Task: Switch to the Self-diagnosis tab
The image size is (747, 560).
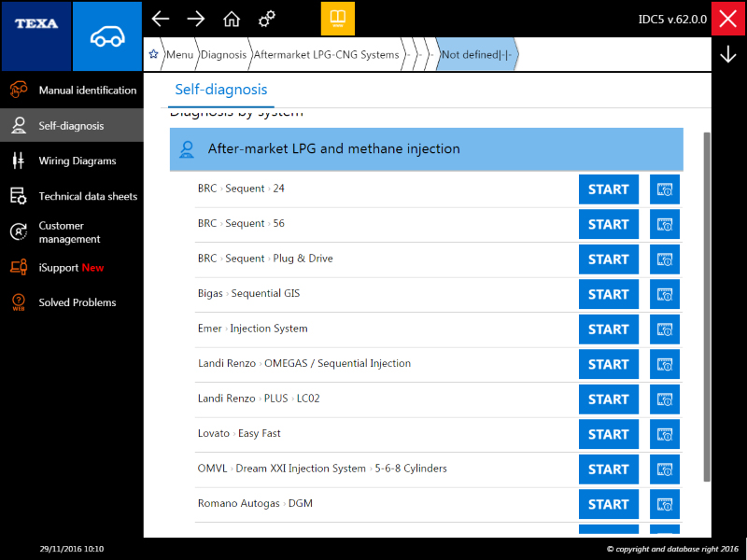Action: click(221, 90)
